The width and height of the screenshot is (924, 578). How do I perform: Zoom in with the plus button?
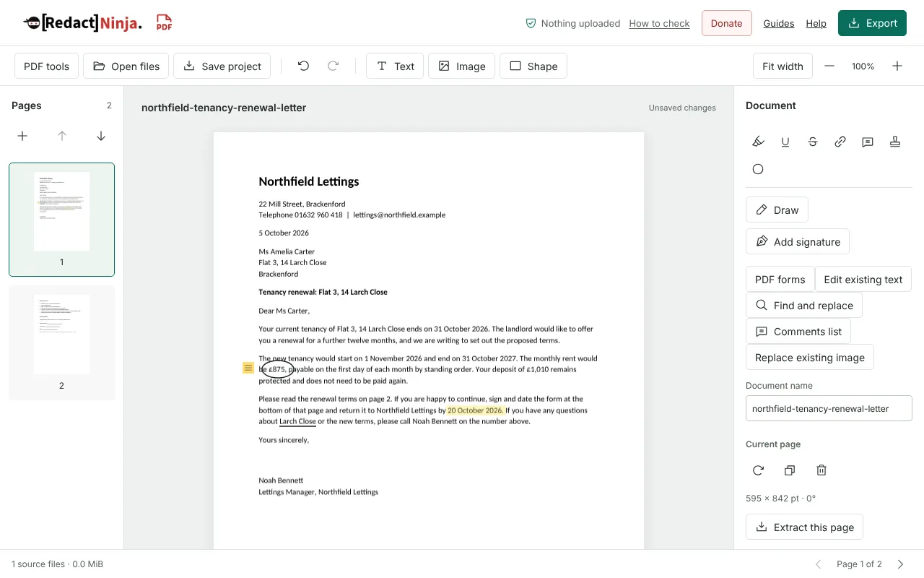(x=897, y=66)
